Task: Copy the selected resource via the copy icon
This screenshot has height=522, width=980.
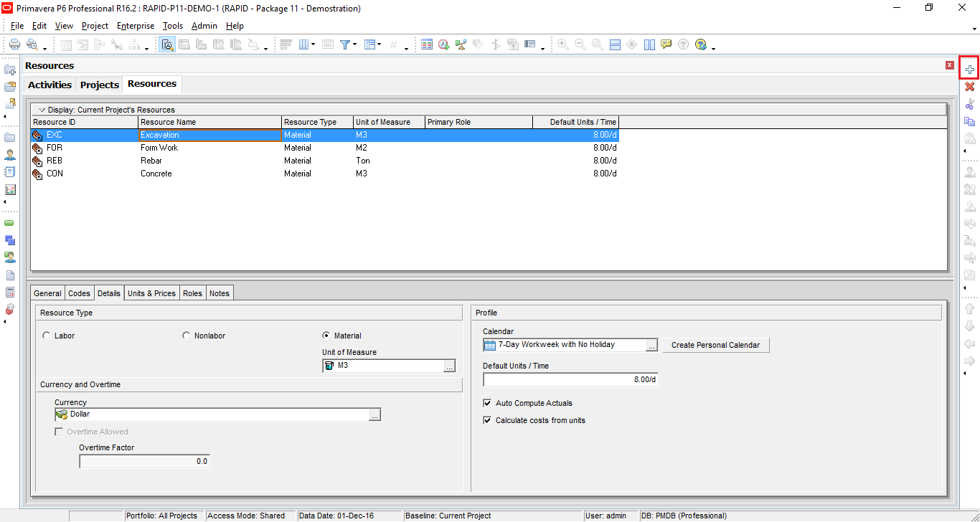Action: (969, 120)
